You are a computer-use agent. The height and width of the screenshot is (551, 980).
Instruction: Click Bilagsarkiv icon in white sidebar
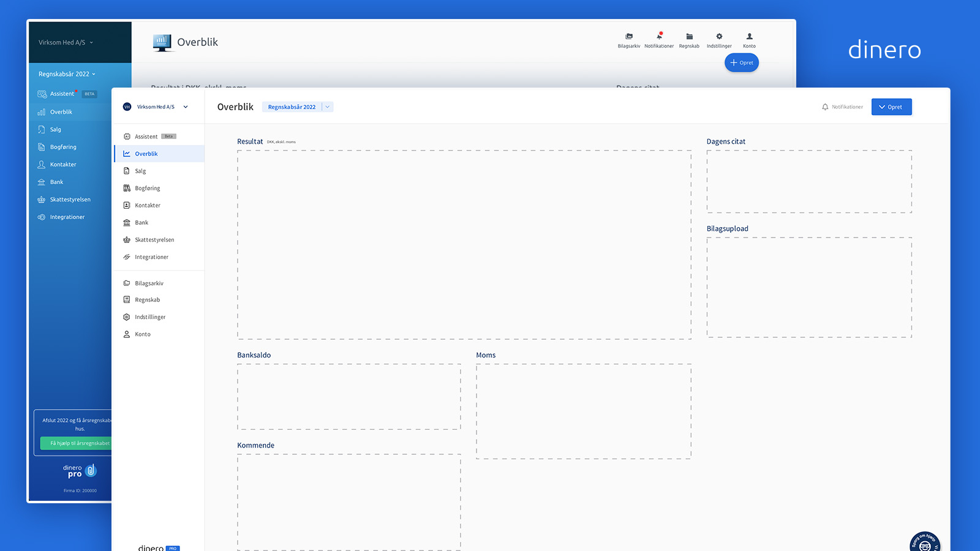pyautogui.click(x=127, y=283)
